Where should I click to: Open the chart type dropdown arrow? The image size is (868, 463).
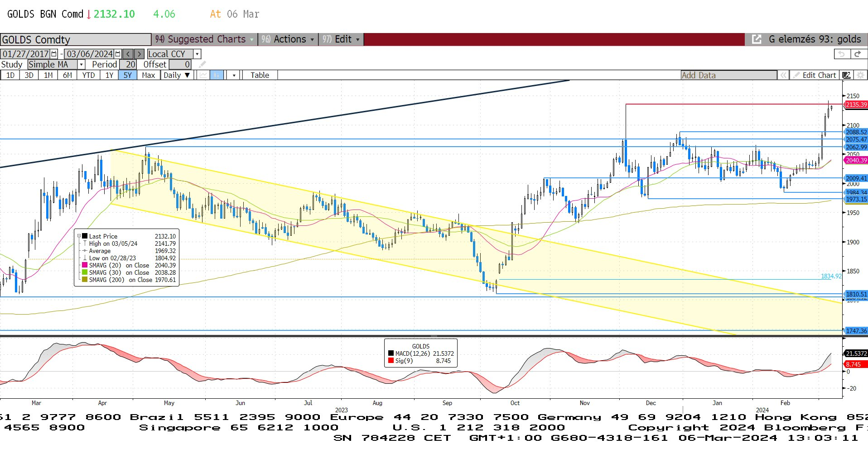click(x=234, y=75)
